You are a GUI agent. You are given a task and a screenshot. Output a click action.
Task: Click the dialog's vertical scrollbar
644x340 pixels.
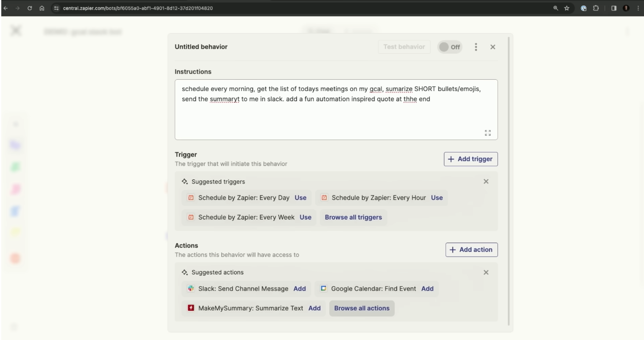pos(509,181)
